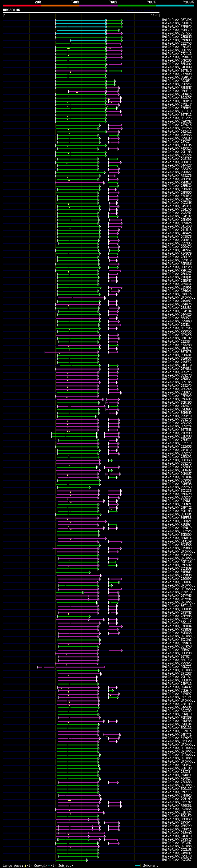The height and width of the screenshot is (868, 197).
Task: Click the purple ~60% identity legend segment
Action: coord(99,6)
